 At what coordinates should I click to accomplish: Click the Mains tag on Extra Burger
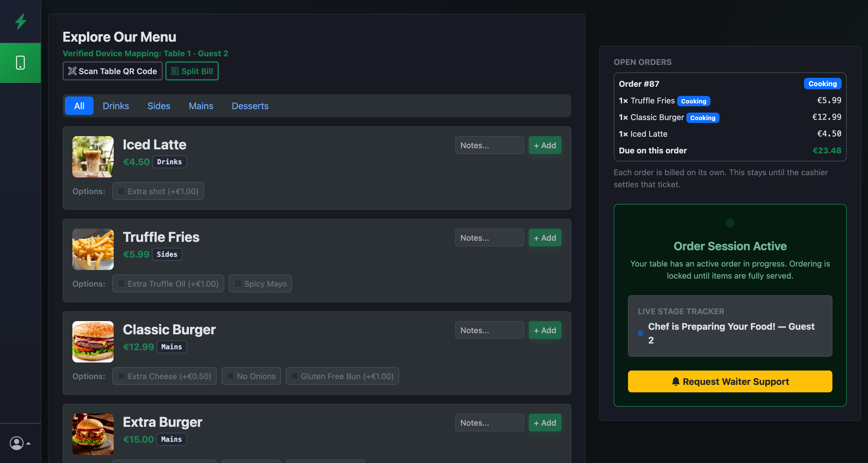pyautogui.click(x=172, y=439)
